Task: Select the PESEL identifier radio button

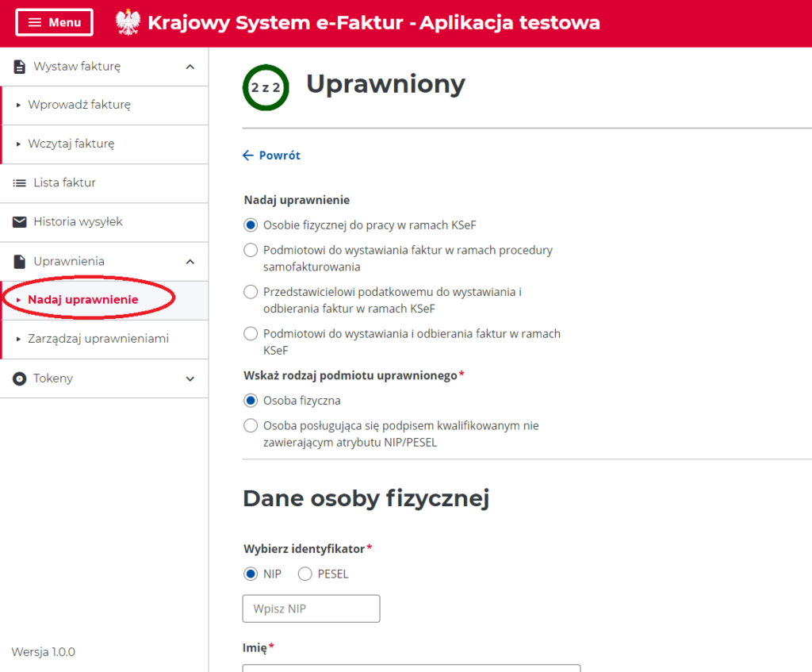Action: click(x=304, y=574)
